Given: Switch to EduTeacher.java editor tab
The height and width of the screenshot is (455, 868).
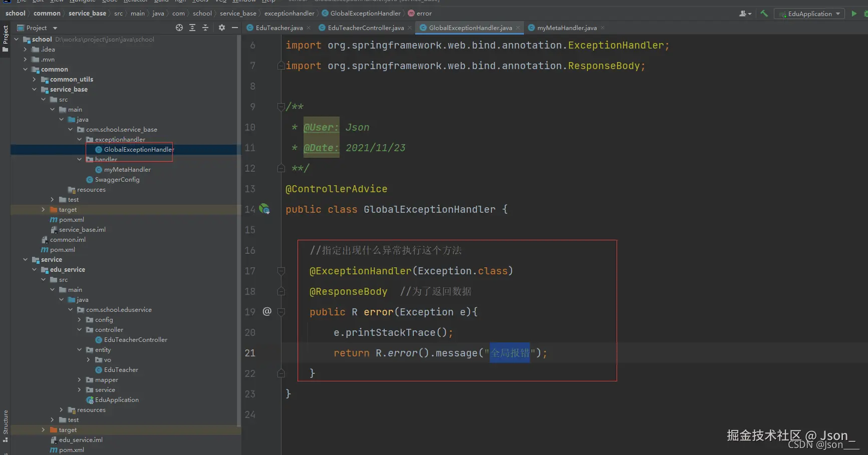Looking at the screenshot, I should pos(278,28).
